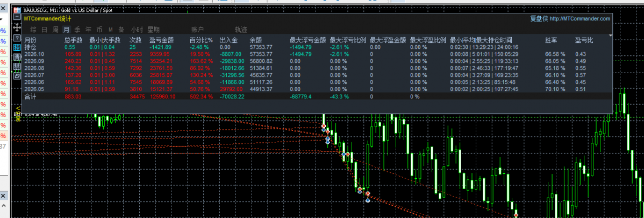This screenshot has height=218, width=644.
Task: Click the 余额 column header
Action: point(256,40)
